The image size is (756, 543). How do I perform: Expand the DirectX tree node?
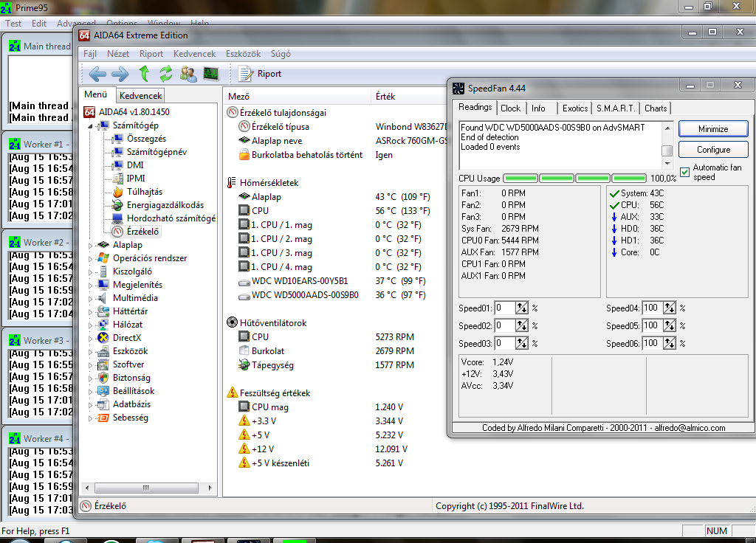pyautogui.click(x=90, y=338)
